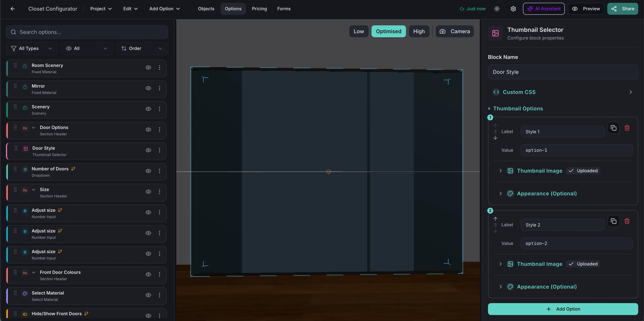This screenshot has height=321, width=644.
Task: Click the Scenery mountain icon
Action: [25, 108]
